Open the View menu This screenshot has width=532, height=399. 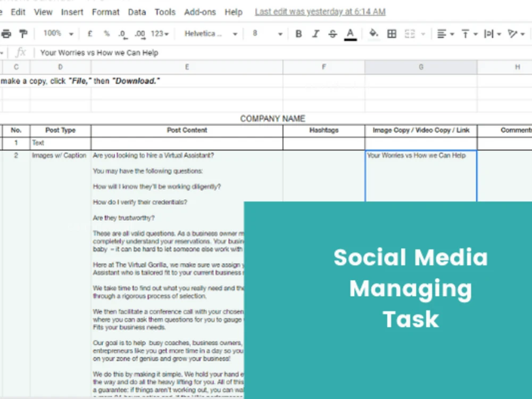pyautogui.click(x=43, y=12)
